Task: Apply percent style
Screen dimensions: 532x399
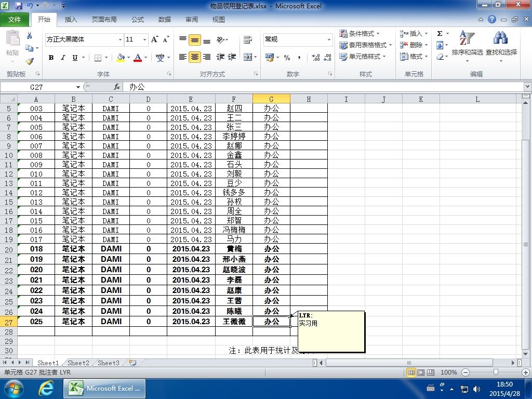Action: tap(287, 58)
